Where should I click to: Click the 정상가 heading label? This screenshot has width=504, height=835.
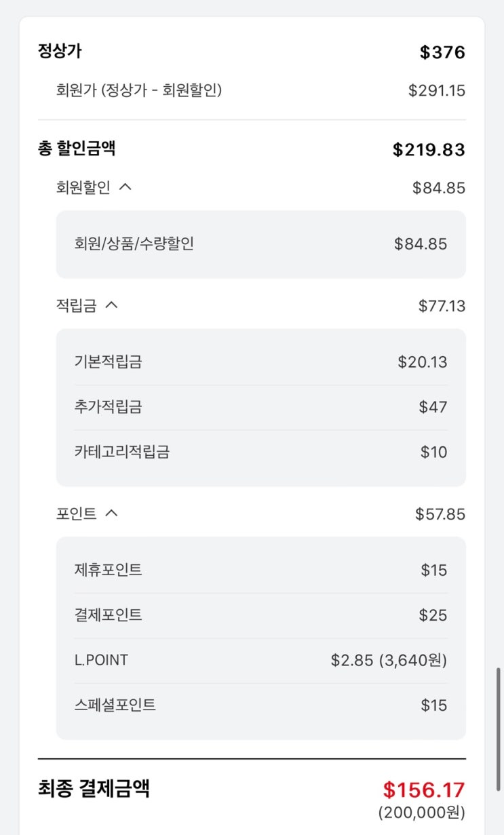click(60, 51)
